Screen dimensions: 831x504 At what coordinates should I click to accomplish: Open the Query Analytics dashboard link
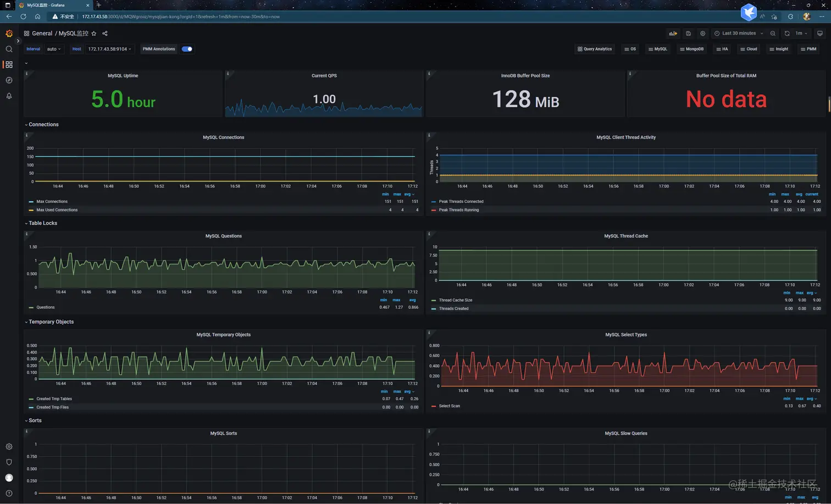[595, 49]
